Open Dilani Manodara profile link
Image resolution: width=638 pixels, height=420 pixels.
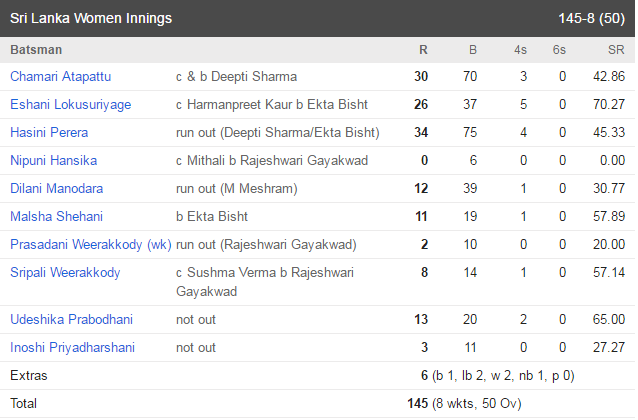coord(57,189)
